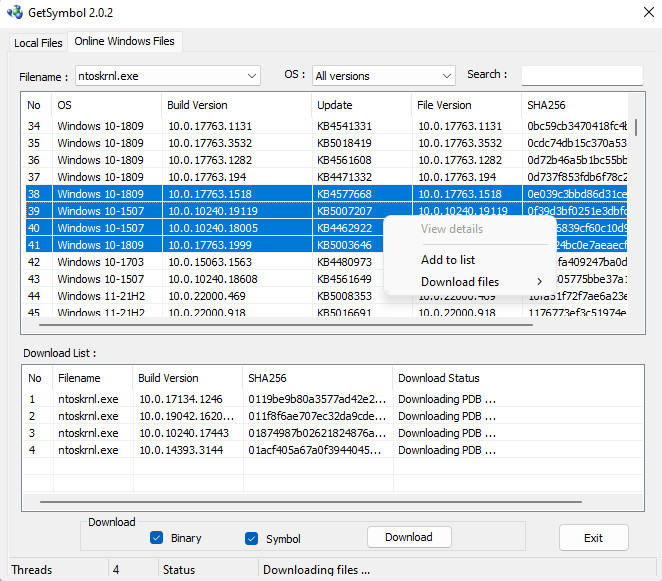
Task: Click the greyed View details menu entry
Action: [x=452, y=229]
